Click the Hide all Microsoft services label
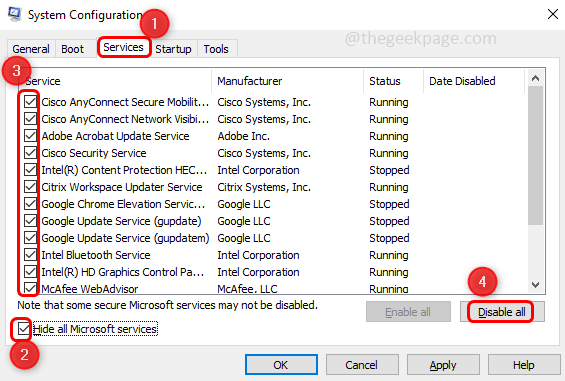The height and width of the screenshot is (381, 565). tap(95, 329)
